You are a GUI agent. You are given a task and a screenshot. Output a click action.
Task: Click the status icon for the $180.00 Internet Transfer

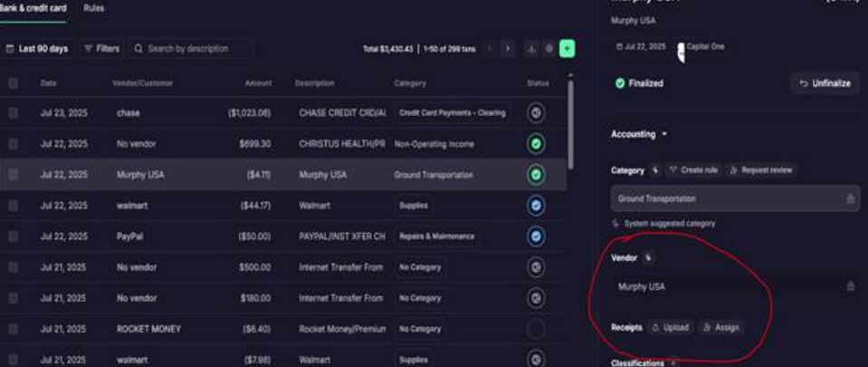[x=535, y=298]
